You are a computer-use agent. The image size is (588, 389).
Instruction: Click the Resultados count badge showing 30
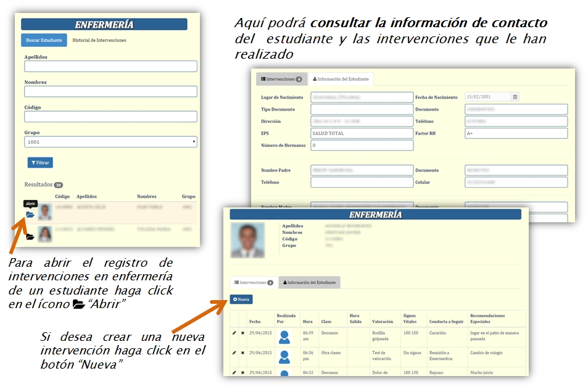tap(59, 185)
